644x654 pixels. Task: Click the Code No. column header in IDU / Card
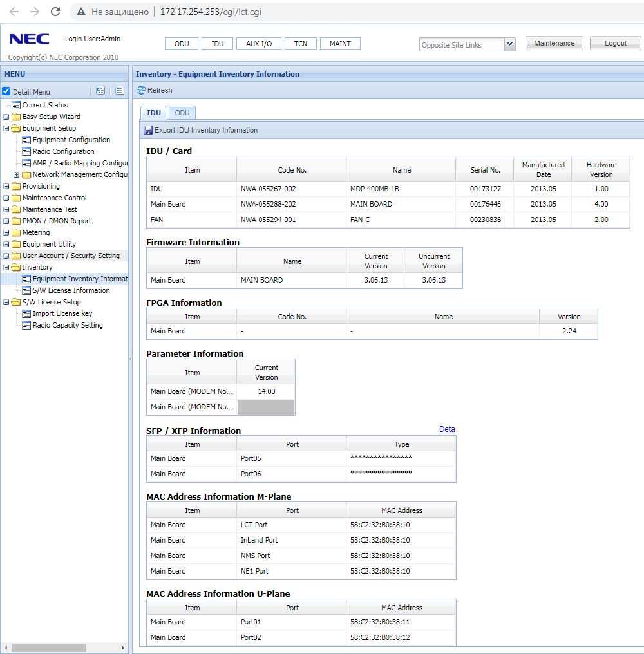point(292,170)
